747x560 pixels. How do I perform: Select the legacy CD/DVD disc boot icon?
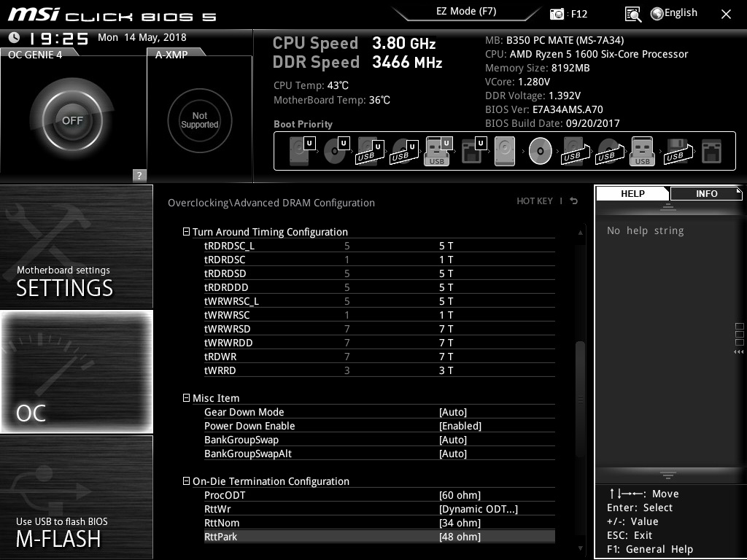pyautogui.click(x=541, y=151)
